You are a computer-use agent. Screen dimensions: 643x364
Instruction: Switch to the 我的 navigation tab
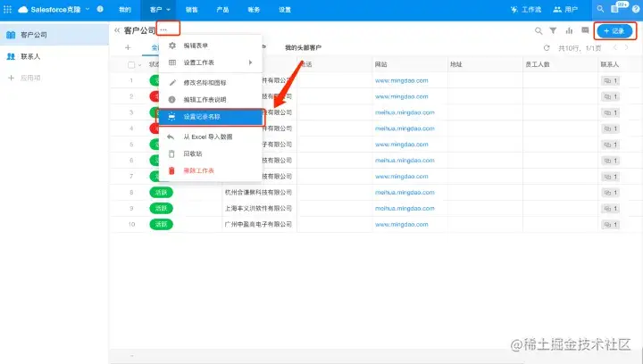click(x=125, y=10)
